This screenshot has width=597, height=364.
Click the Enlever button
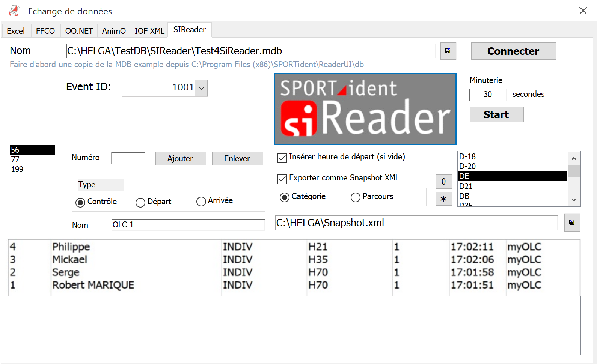(x=237, y=159)
